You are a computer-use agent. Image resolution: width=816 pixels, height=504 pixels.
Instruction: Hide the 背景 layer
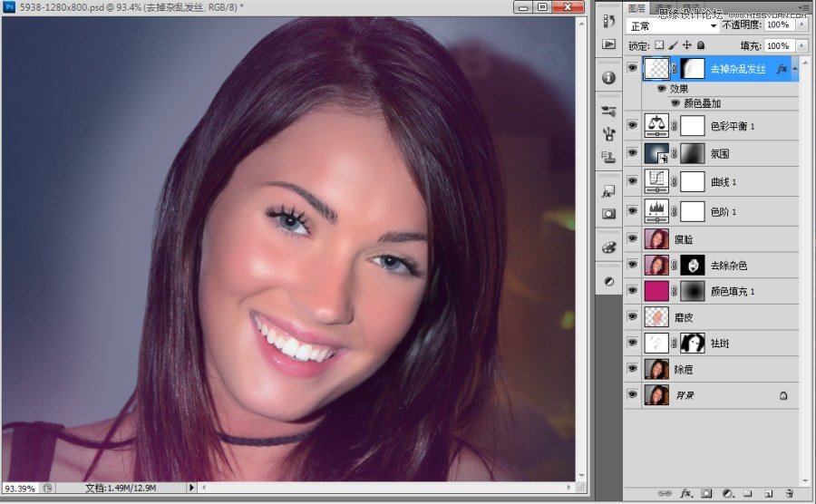click(x=632, y=394)
